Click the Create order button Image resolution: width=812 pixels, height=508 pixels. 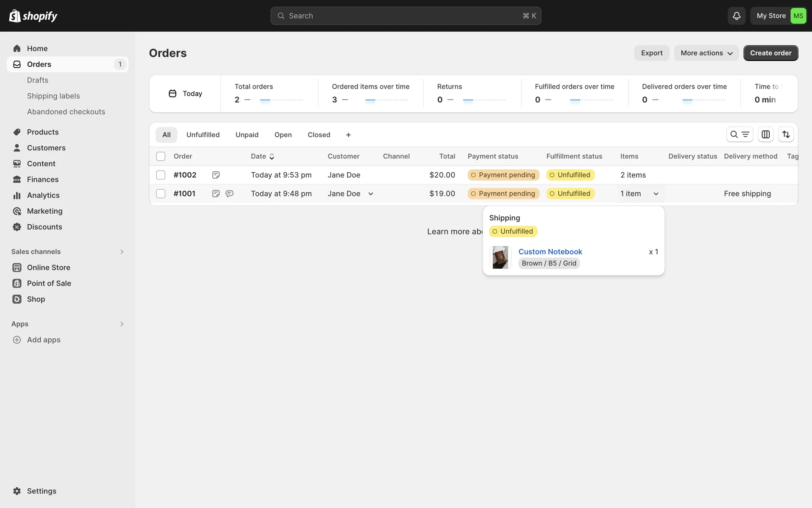(x=770, y=53)
